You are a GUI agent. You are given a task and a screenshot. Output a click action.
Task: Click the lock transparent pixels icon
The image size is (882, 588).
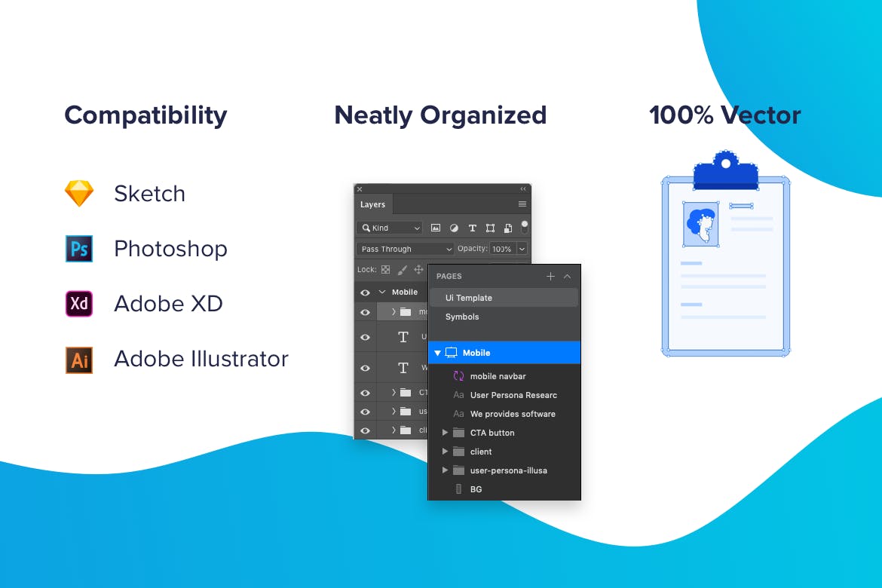coord(385,270)
